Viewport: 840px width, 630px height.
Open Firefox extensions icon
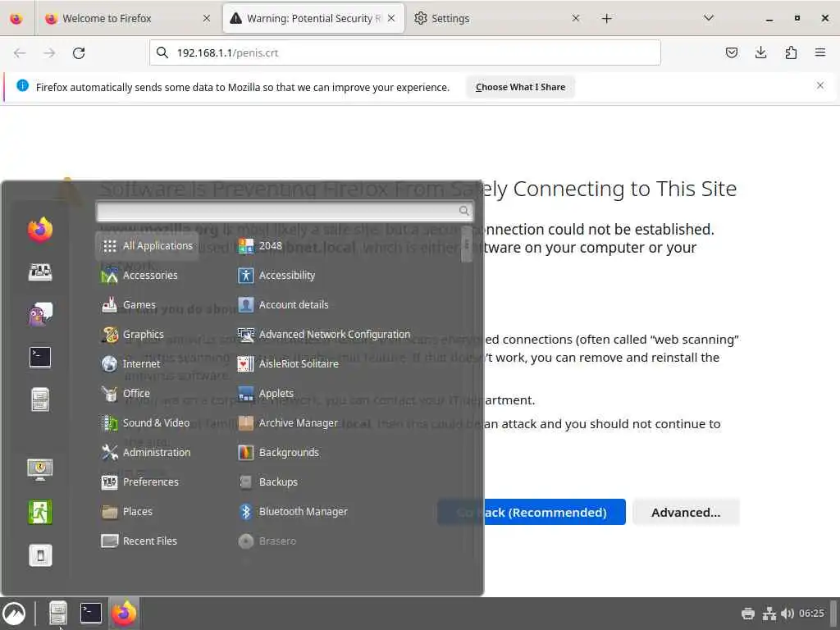click(x=791, y=52)
